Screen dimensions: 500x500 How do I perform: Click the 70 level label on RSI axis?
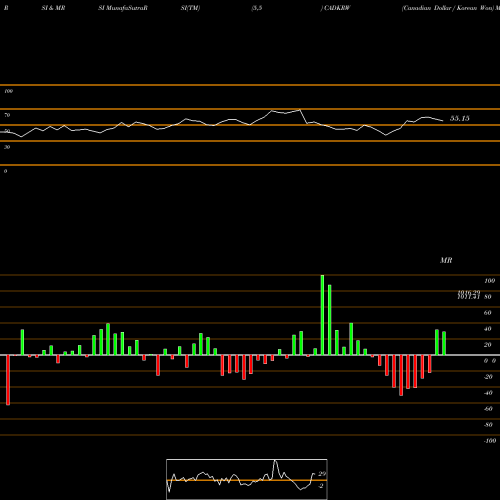7,115
